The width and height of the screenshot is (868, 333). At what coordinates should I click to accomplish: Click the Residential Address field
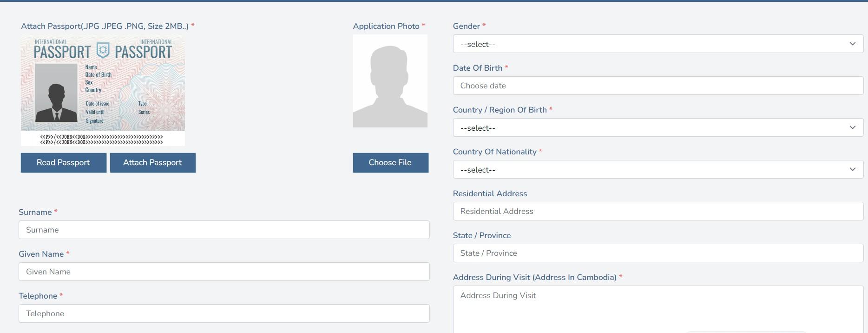[x=658, y=212]
